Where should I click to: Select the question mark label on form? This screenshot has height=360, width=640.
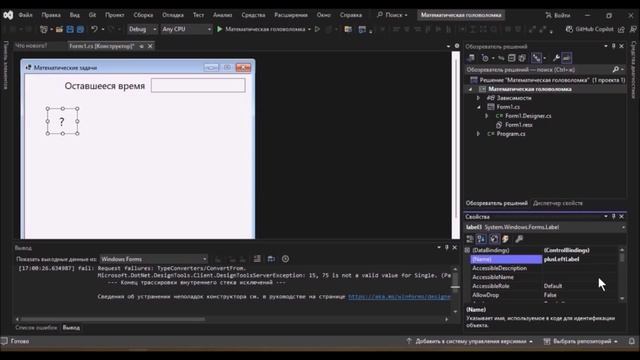62,121
